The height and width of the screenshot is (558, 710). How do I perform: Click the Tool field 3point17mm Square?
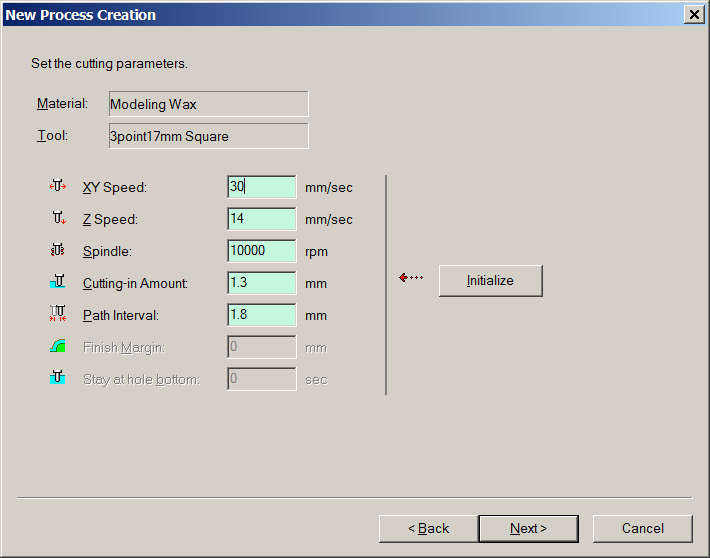coord(209,136)
